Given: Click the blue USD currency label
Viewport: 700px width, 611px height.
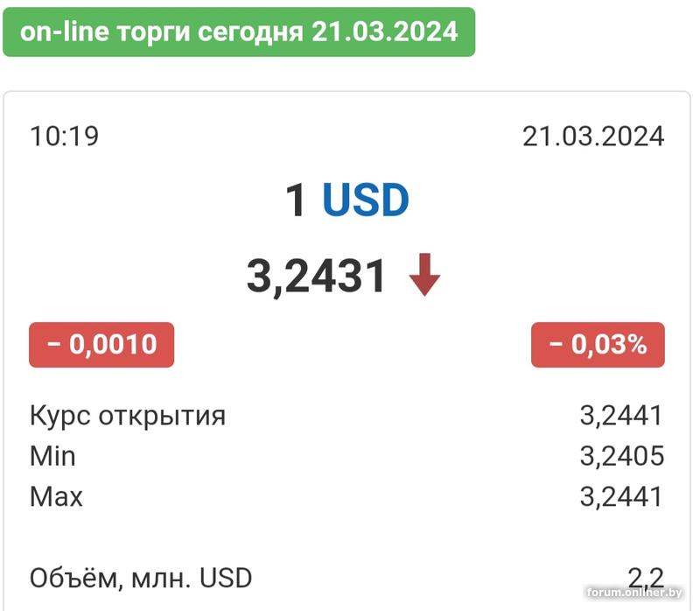Looking at the screenshot, I should 366,200.
